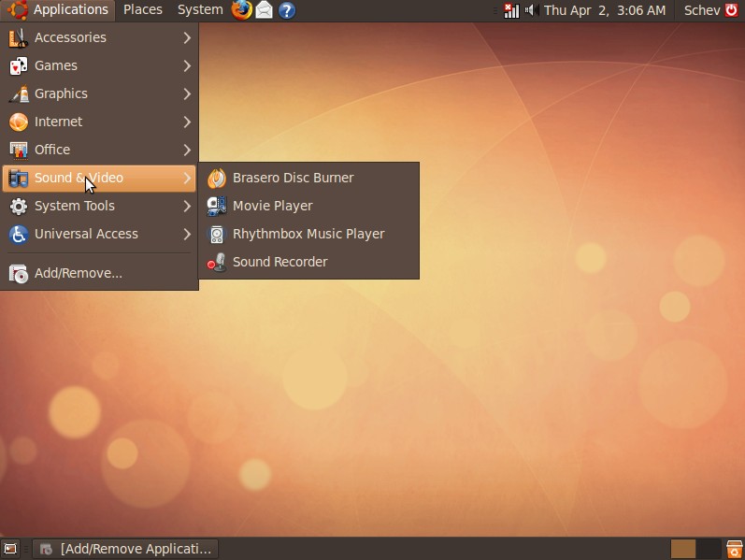Click the Graphics category icon
The image size is (745, 560).
point(19,94)
